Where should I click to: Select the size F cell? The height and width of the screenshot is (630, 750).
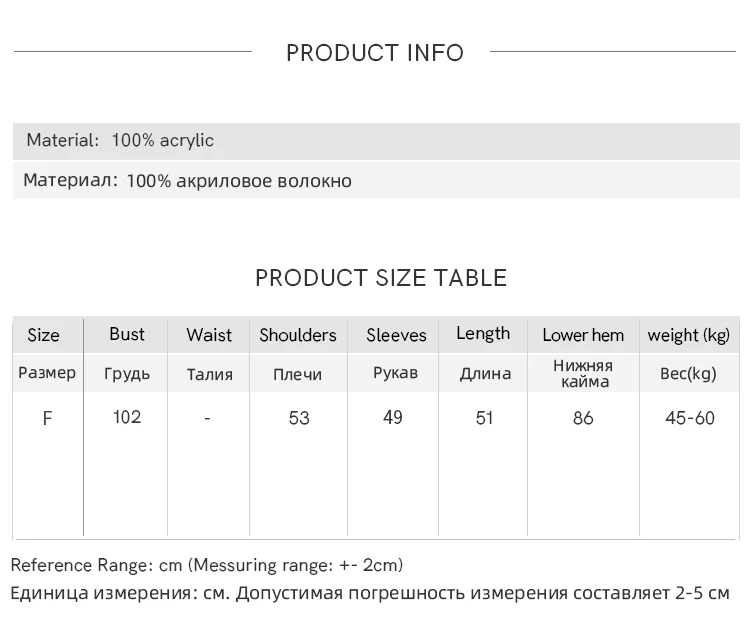click(47, 418)
